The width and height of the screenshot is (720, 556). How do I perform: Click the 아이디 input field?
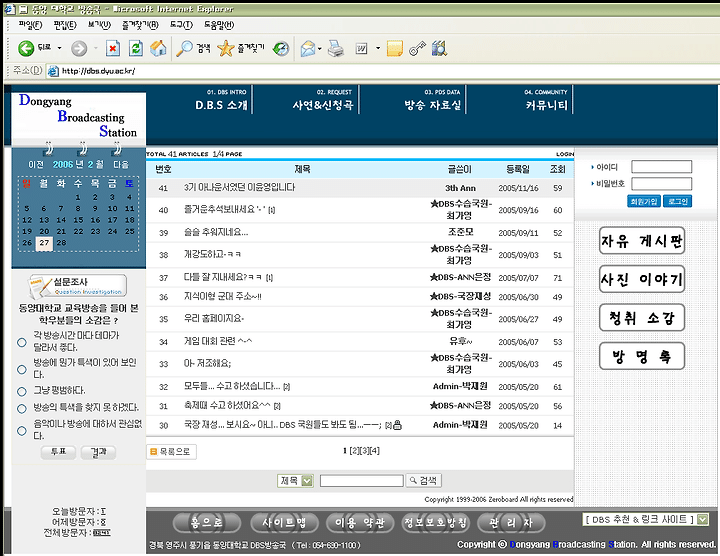[661, 167]
